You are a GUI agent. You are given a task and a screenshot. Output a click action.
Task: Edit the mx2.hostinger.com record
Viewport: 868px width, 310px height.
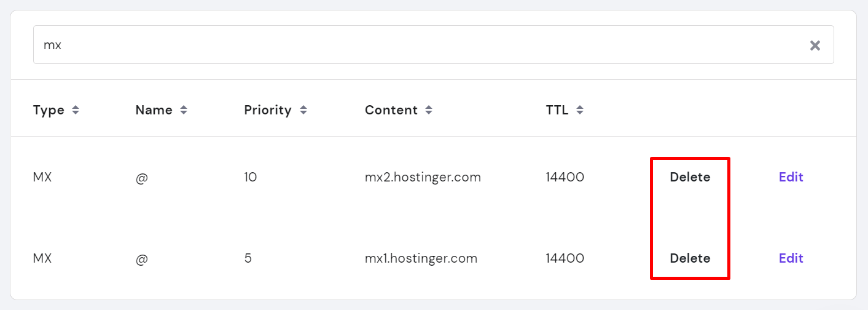(x=791, y=177)
